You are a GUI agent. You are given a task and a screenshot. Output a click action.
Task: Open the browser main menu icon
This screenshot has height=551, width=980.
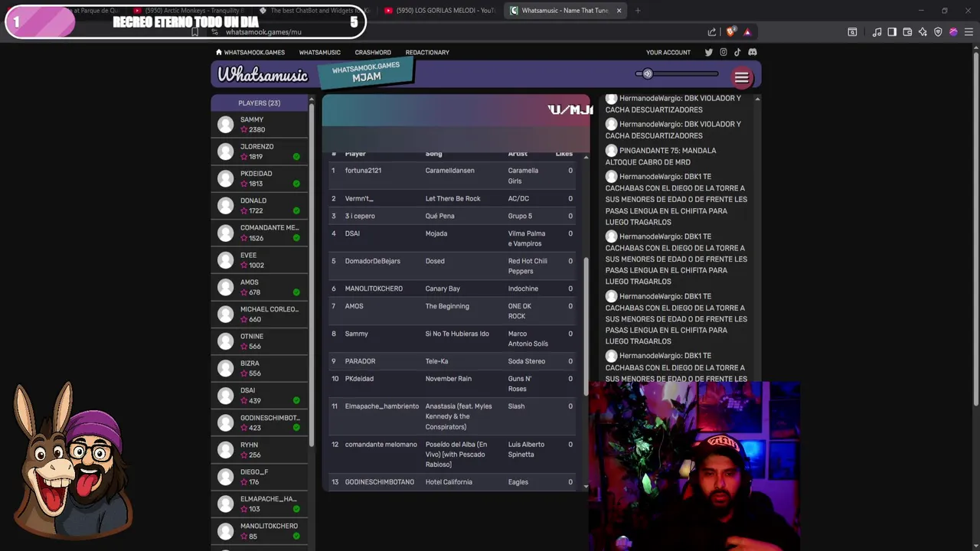[x=969, y=32]
